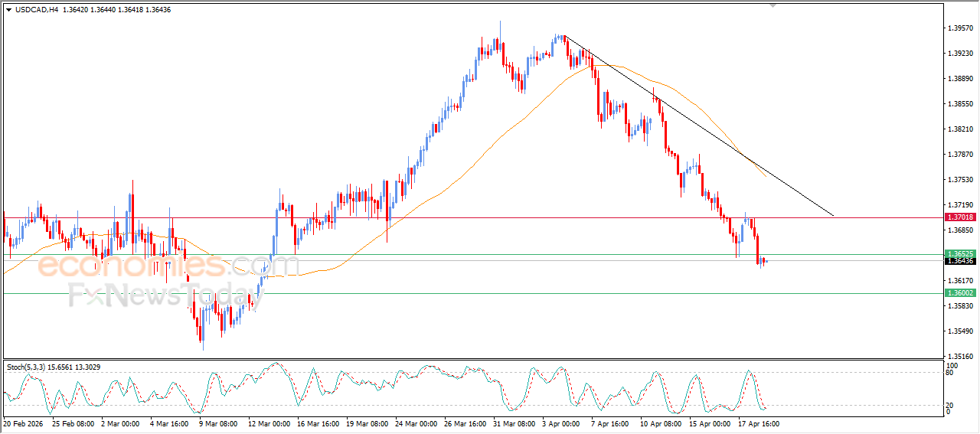Click the FxNewsToday watermark logo
The height and width of the screenshot is (434, 980).
pyautogui.click(x=159, y=295)
